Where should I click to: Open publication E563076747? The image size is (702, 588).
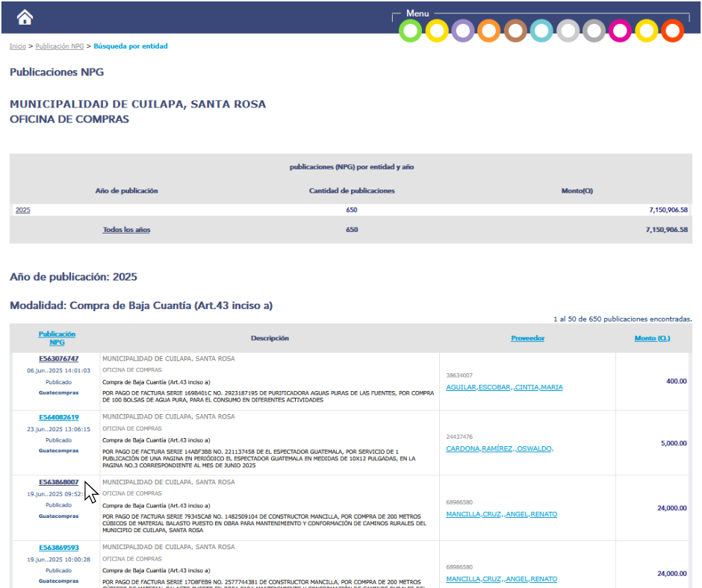tap(58, 359)
